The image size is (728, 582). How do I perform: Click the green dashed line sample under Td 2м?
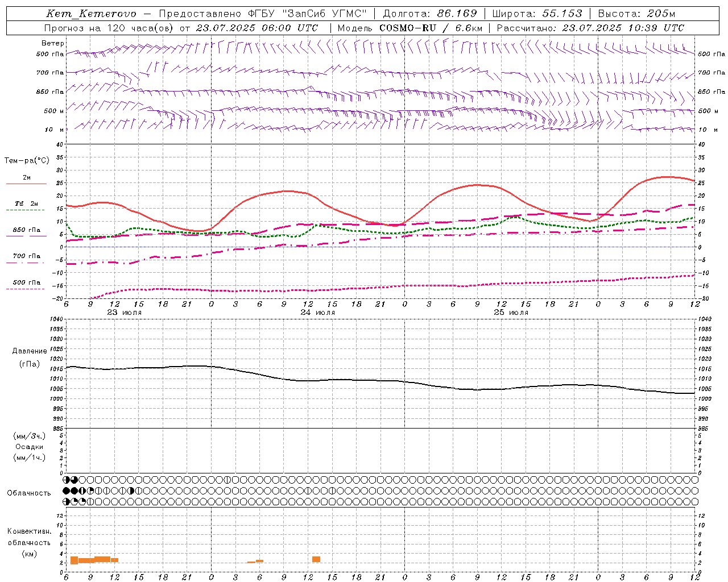26,210
